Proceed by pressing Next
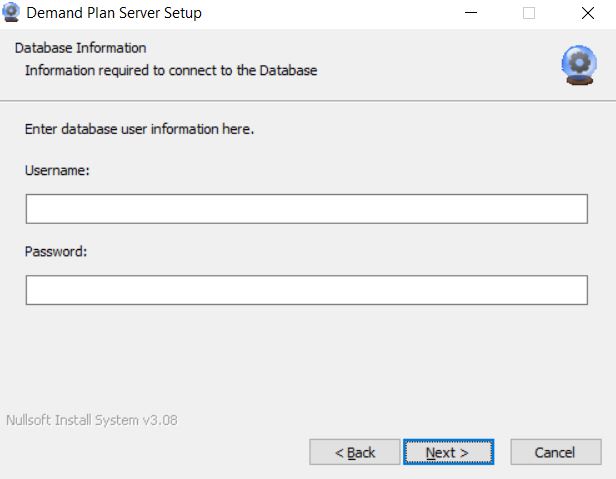The image size is (616, 479). click(x=447, y=452)
